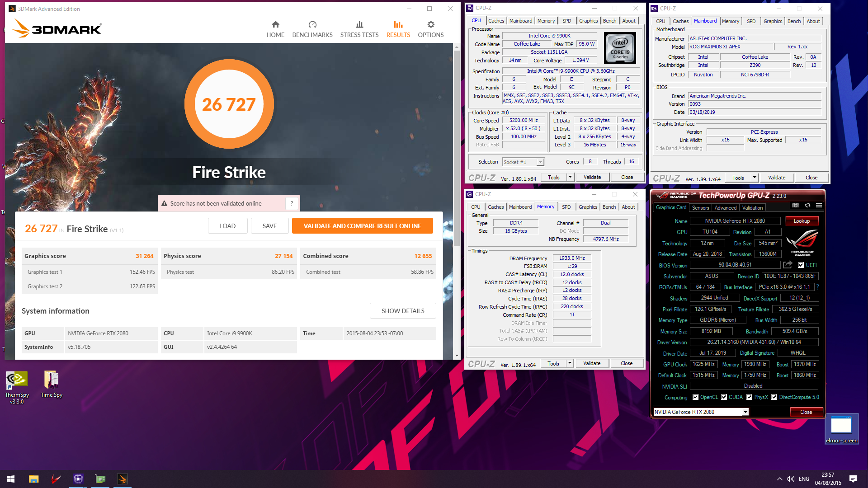The height and width of the screenshot is (488, 868).
Task: Click the 3DMark vertical scrollbar thumb
Action: pyautogui.click(x=457, y=149)
